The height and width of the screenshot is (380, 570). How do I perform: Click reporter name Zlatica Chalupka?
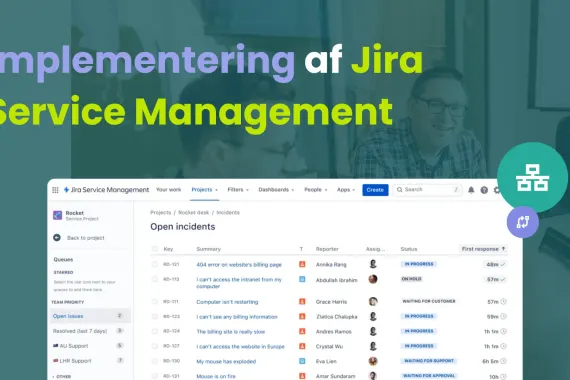pos(337,317)
